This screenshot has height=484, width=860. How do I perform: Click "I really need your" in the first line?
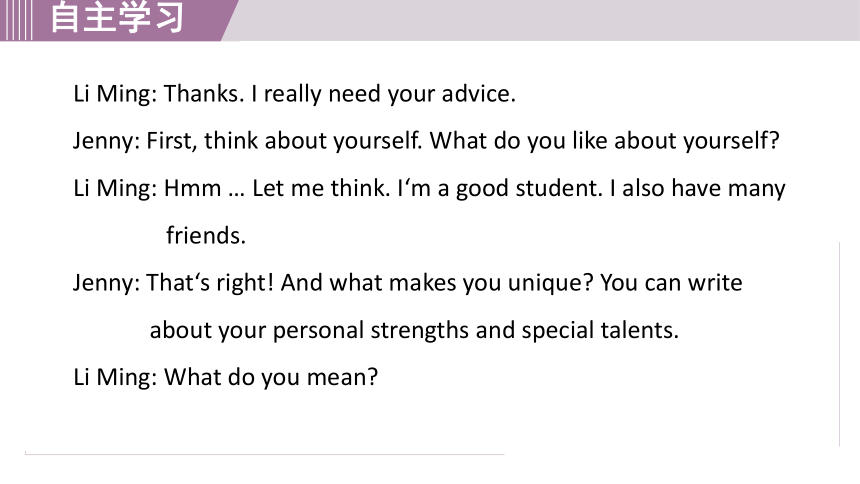pos(316,94)
